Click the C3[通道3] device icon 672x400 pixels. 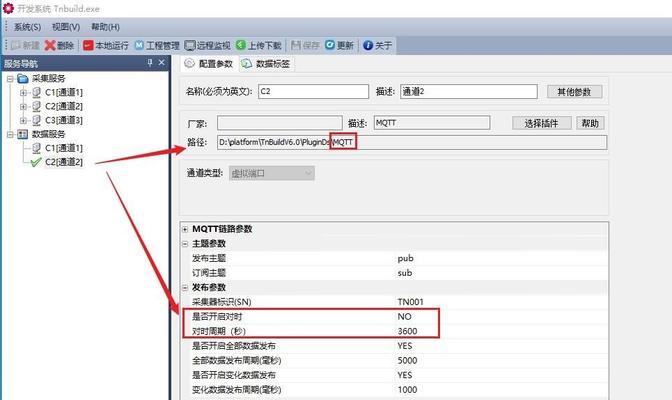[36, 120]
